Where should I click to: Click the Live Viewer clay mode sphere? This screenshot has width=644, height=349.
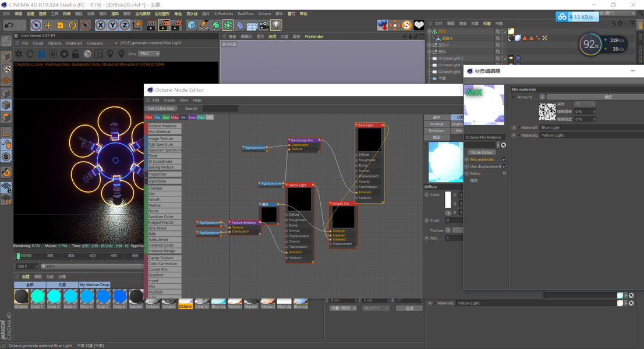(x=87, y=54)
